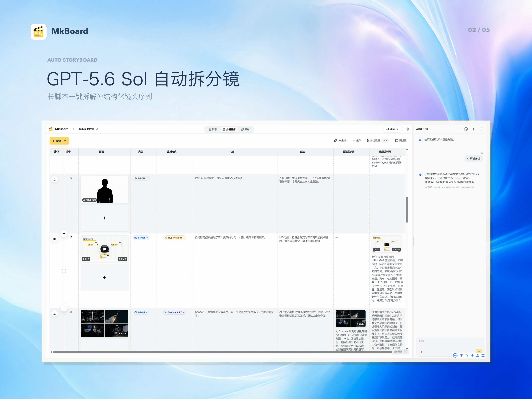
Task: Open 分镜设置 storyboard settings
Action: pos(373,140)
